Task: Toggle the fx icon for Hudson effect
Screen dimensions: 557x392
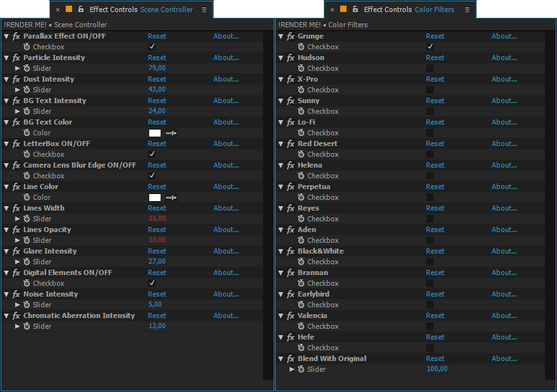Action: (x=291, y=58)
